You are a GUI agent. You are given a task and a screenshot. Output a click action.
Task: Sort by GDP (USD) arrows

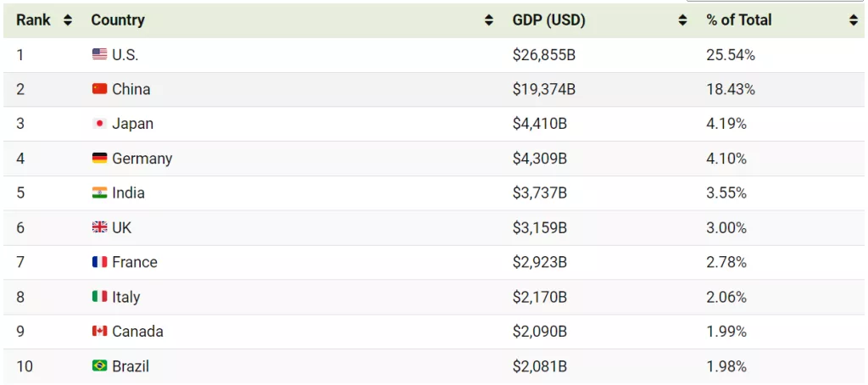click(682, 20)
